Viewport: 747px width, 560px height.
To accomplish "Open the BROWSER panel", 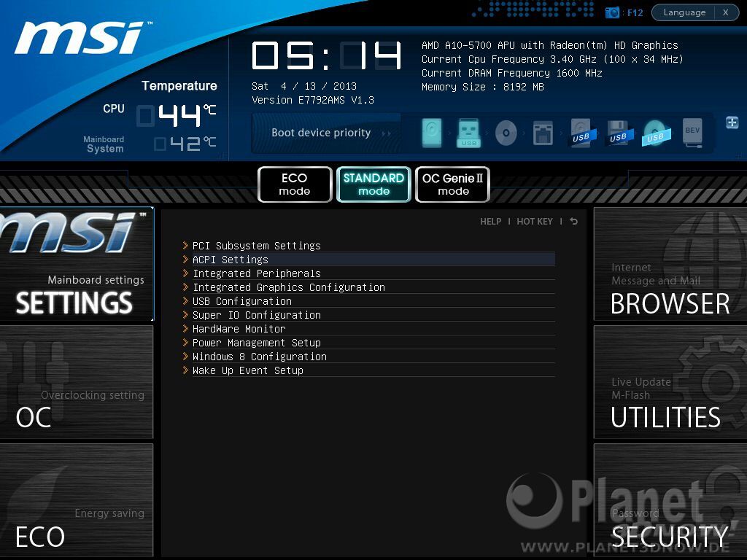I will pyautogui.click(x=670, y=265).
